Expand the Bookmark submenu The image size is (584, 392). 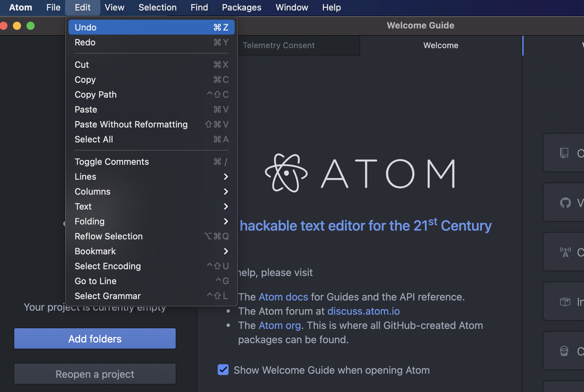[x=151, y=251]
